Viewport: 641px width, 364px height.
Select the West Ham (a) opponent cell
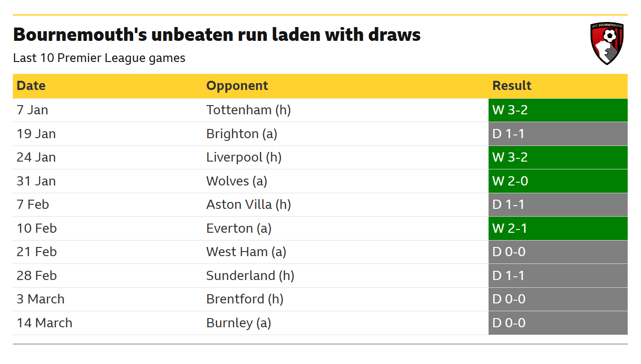(x=246, y=252)
